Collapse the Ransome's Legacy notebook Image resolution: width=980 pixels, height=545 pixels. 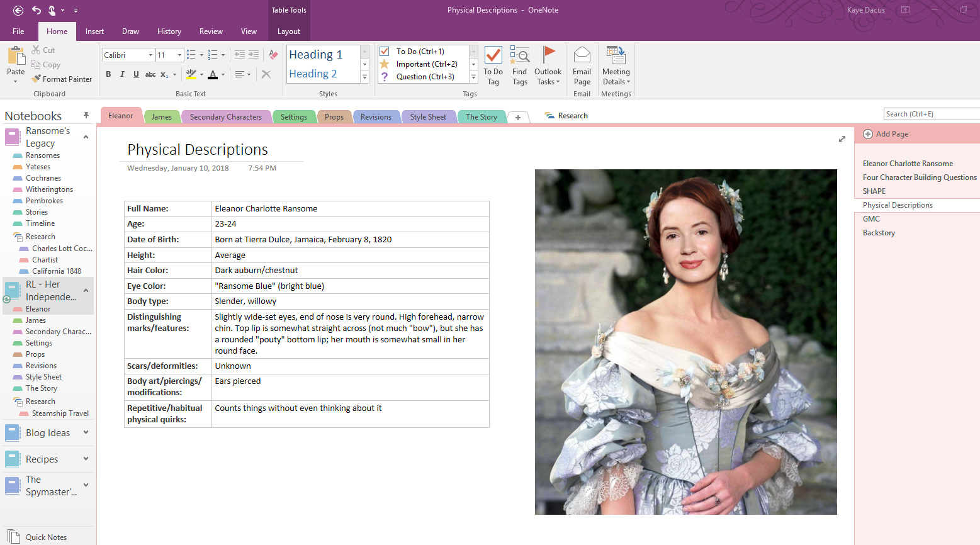[x=86, y=137]
